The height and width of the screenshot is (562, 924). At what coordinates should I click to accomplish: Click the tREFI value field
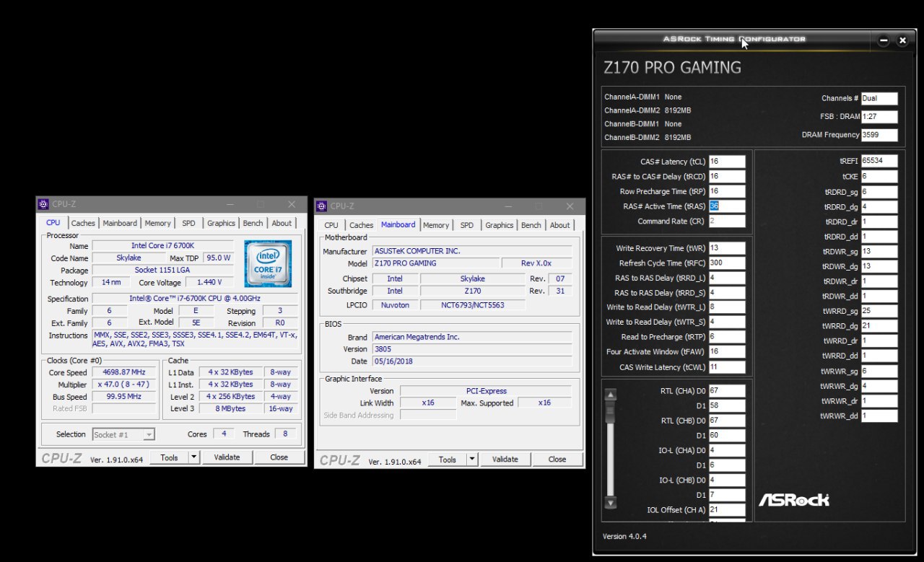(879, 162)
